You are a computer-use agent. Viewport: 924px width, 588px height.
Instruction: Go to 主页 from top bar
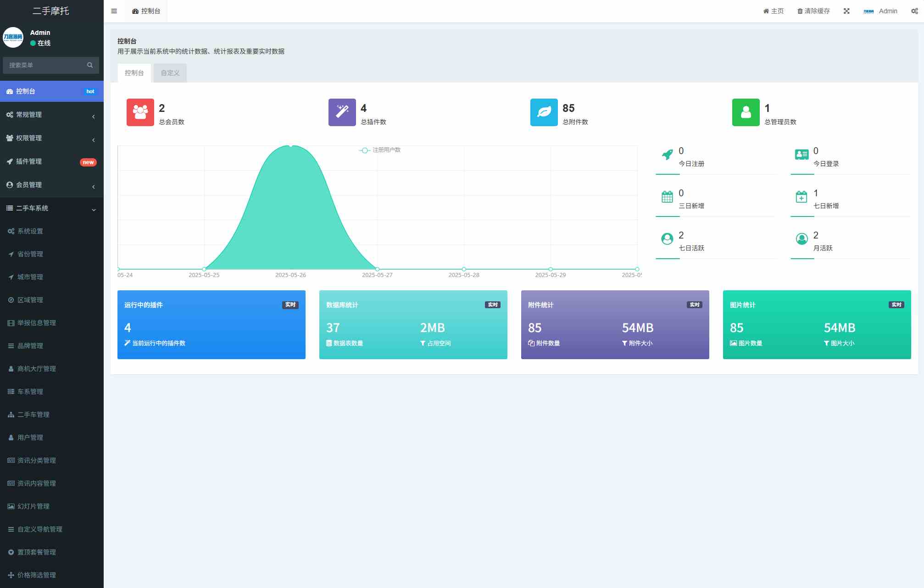pyautogui.click(x=774, y=11)
